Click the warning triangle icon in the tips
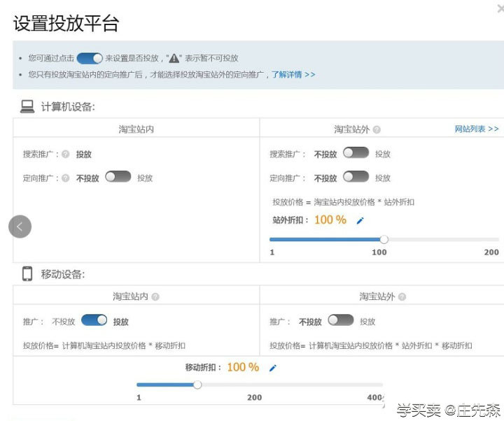 coord(174,58)
